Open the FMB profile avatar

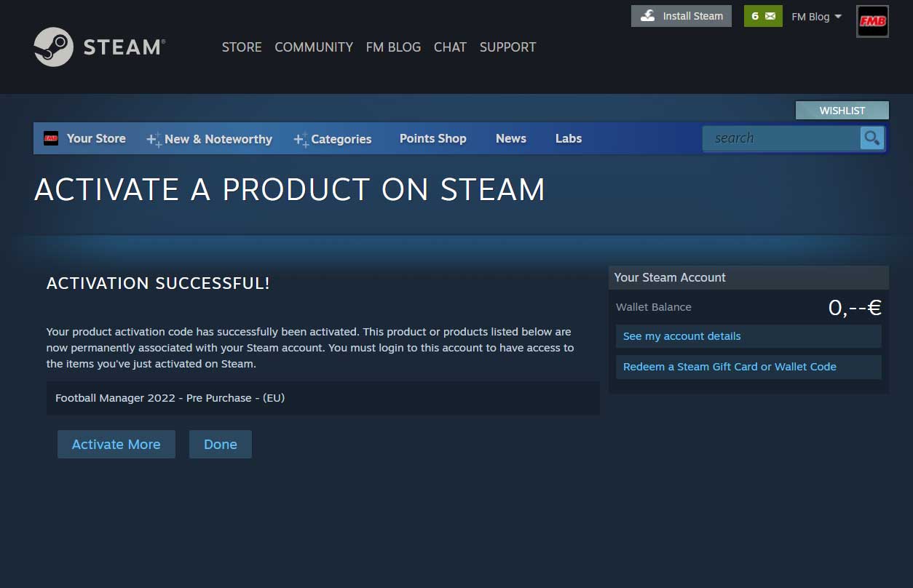[x=872, y=21]
